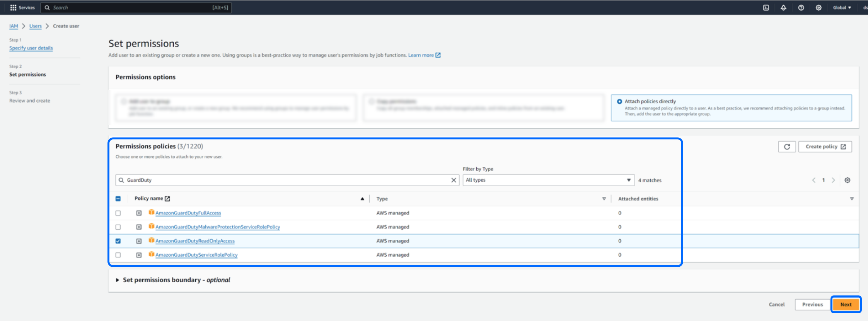Click the GuardDuty policy search field
Viewport: 868px width, 321px height.
[287, 180]
